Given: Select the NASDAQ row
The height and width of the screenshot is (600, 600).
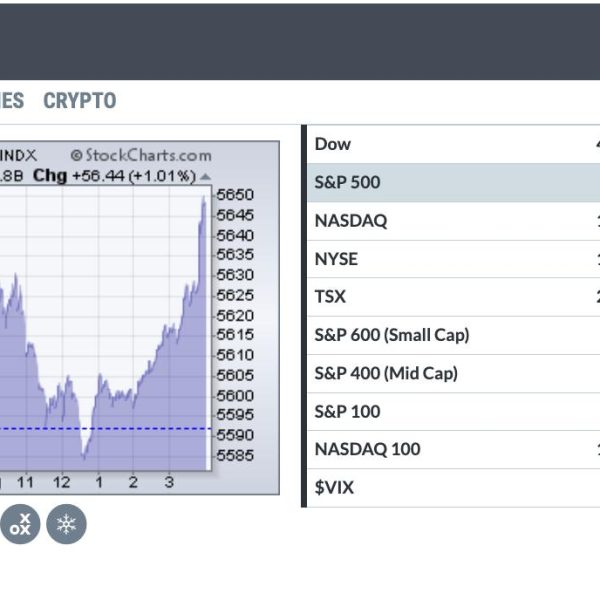Looking at the screenshot, I should click(453, 221).
